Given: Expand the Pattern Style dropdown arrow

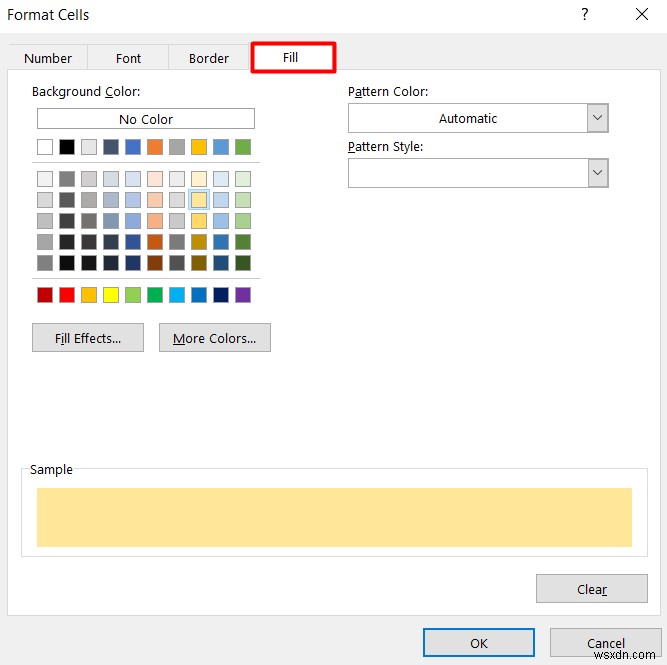Looking at the screenshot, I should (x=598, y=173).
